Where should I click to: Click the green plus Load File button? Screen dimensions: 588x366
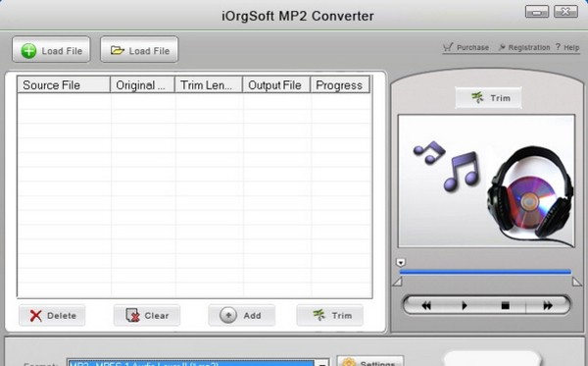point(51,49)
